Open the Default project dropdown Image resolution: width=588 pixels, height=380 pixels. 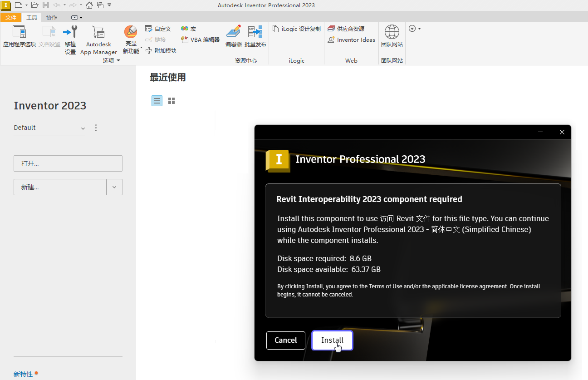[x=49, y=128]
